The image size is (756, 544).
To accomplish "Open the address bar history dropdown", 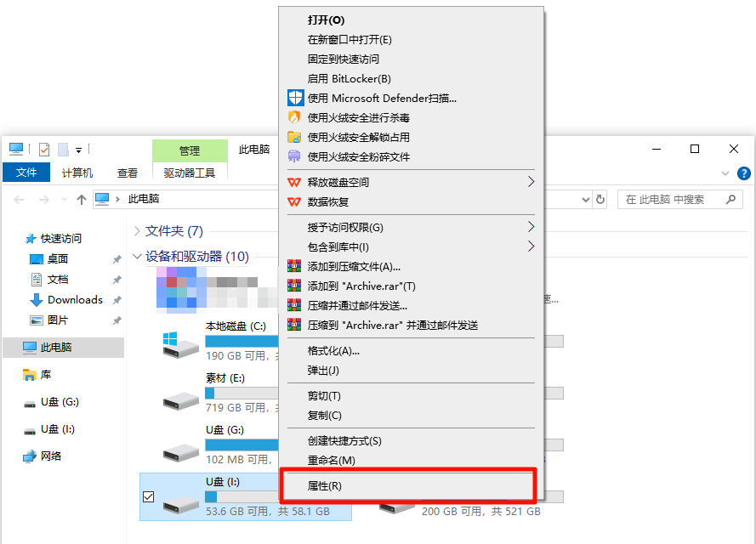I will [x=586, y=200].
